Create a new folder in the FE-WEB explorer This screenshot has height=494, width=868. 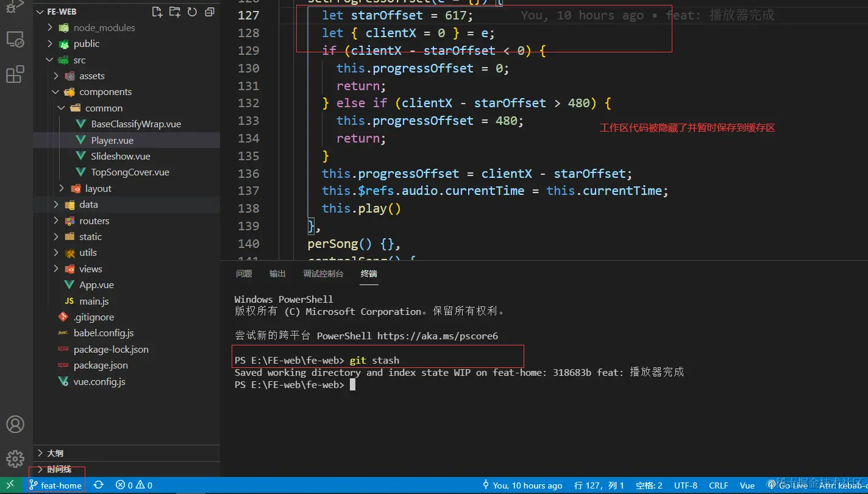click(x=175, y=12)
